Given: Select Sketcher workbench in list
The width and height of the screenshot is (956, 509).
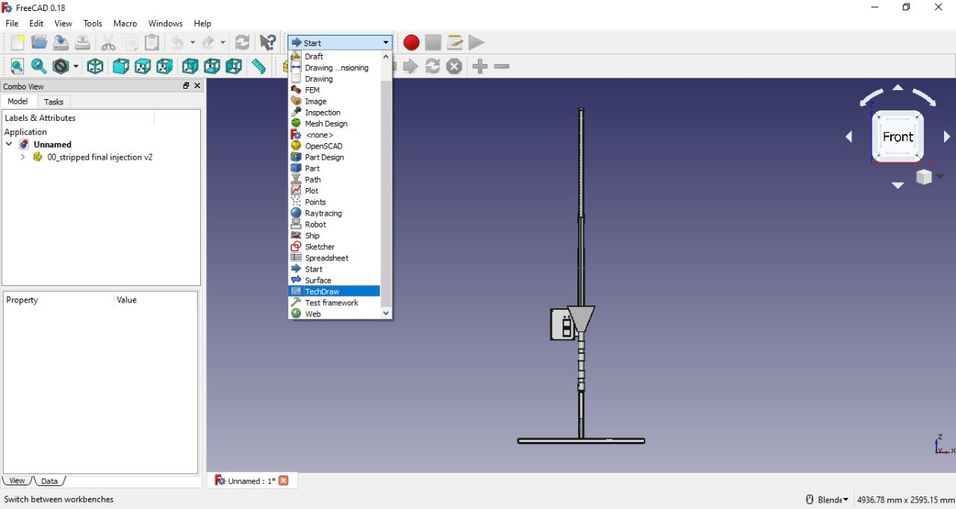Looking at the screenshot, I should point(334,247).
